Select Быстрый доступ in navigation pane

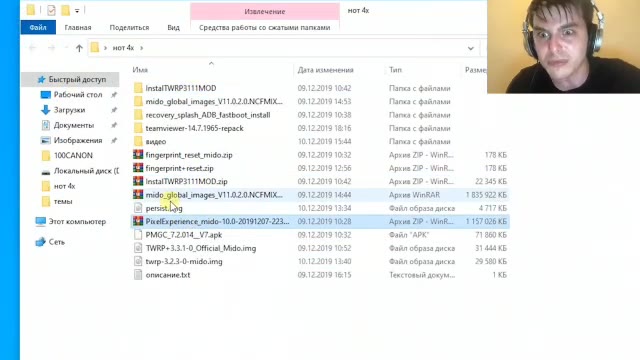pos(71,80)
